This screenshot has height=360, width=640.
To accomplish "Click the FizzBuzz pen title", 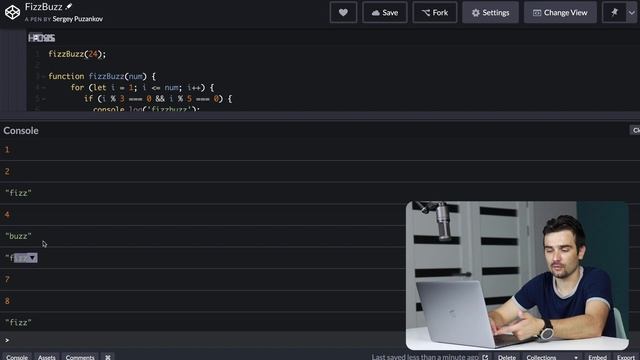I will (x=43, y=7).
